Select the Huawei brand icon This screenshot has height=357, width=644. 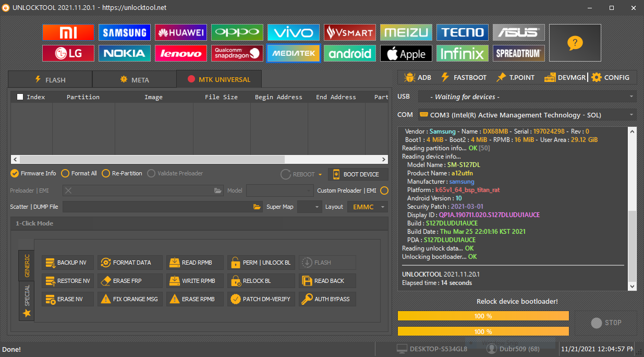(x=181, y=32)
